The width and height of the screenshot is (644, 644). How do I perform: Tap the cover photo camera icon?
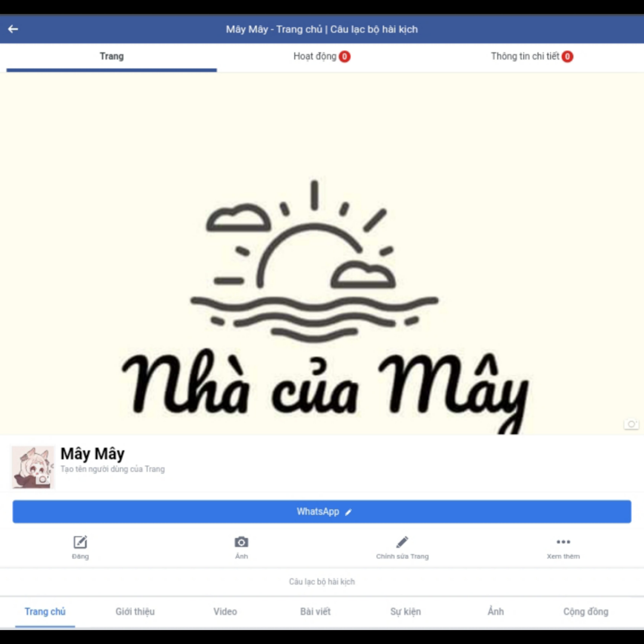(631, 424)
